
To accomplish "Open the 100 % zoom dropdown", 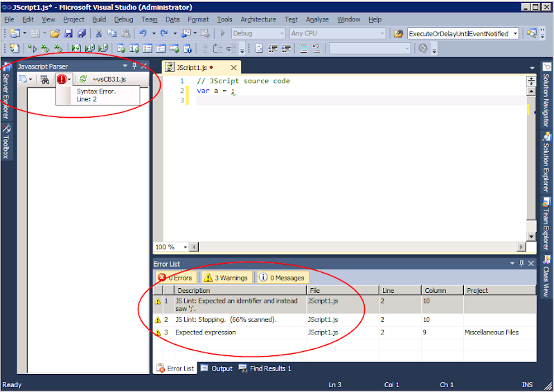I will [185, 247].
